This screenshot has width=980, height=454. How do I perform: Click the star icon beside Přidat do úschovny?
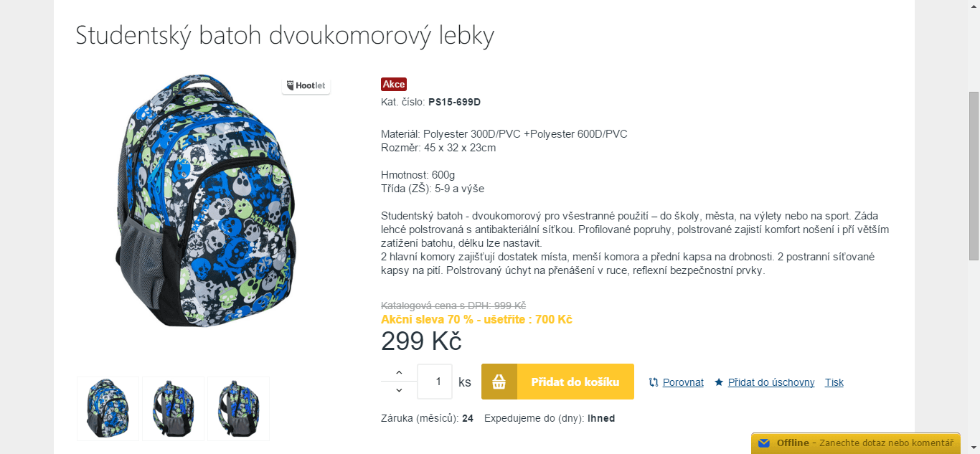pos(718,382)
